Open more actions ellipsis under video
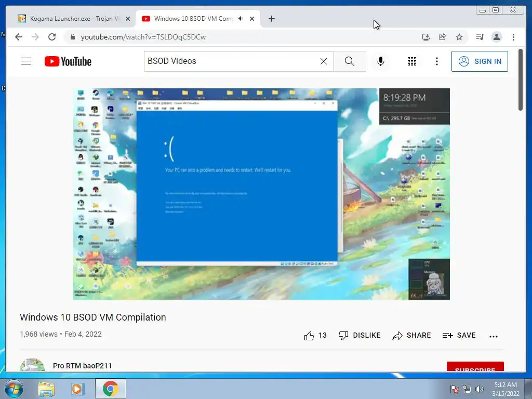This screenshot has height=399, width=532. (494, 336)
